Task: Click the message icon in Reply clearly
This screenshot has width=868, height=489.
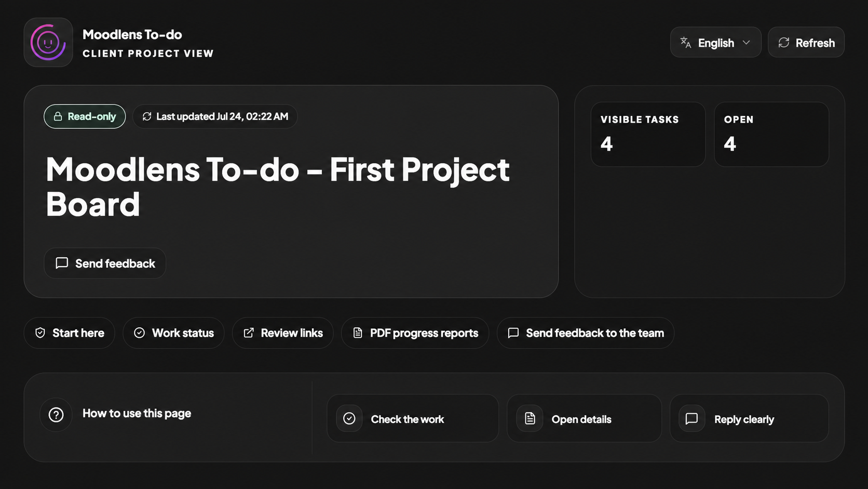Action: pos(691,418)
